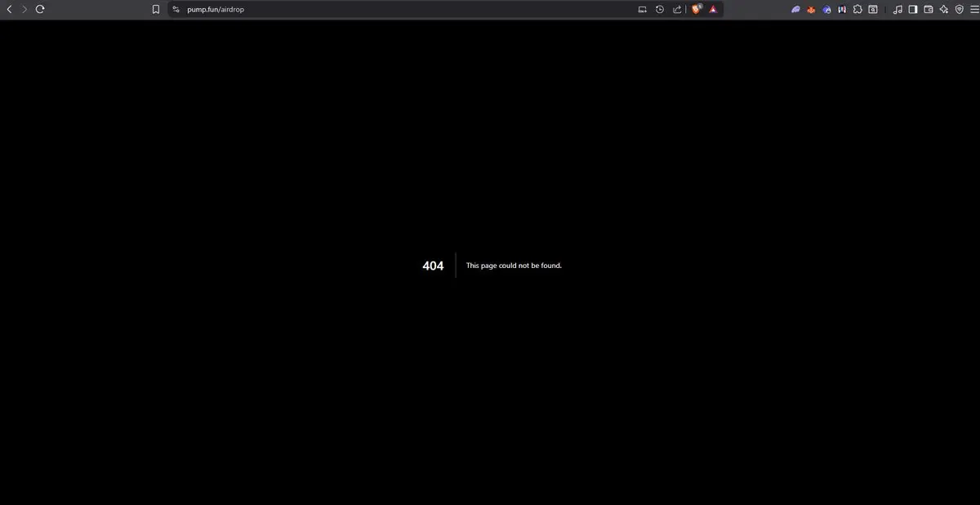Open the music note media control
Viewport: 980px width, 505px height.
click(x=898, y=9)
